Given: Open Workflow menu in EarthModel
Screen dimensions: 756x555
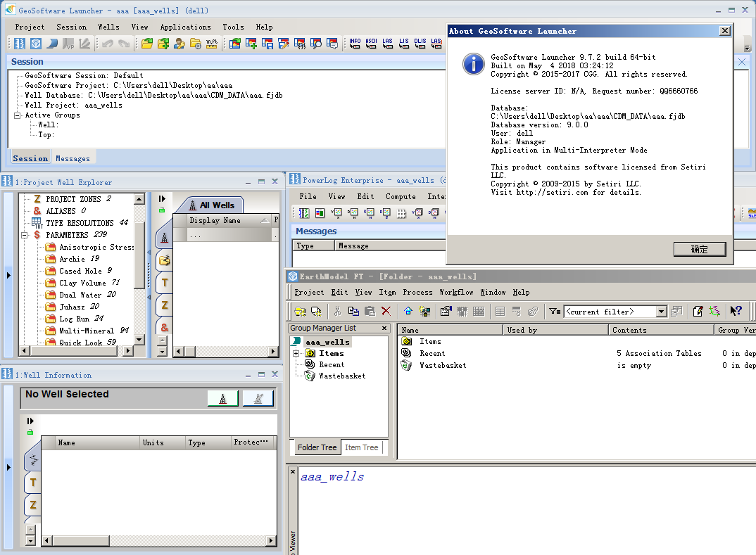Looking at the screenshot, I should (x=456, y=292).
